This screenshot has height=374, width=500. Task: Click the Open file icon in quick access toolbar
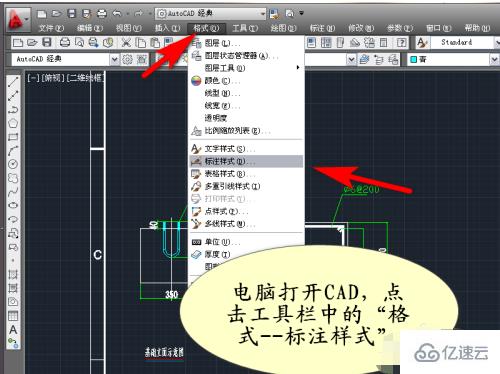(56, 14)
